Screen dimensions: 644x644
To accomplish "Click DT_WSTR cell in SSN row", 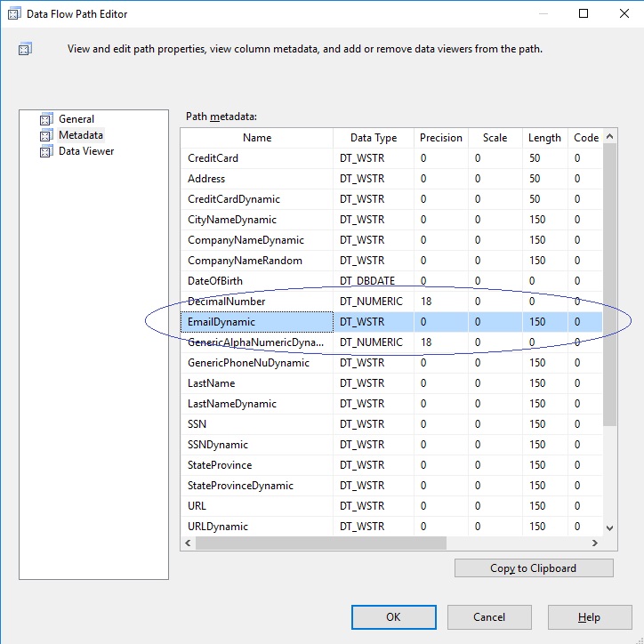I will point(374,424).
